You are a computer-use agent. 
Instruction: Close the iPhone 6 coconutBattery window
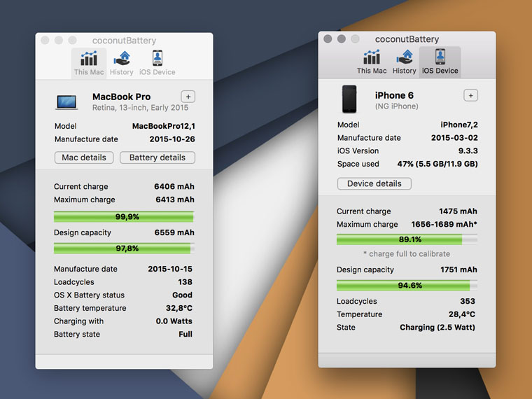pos(328,39)
